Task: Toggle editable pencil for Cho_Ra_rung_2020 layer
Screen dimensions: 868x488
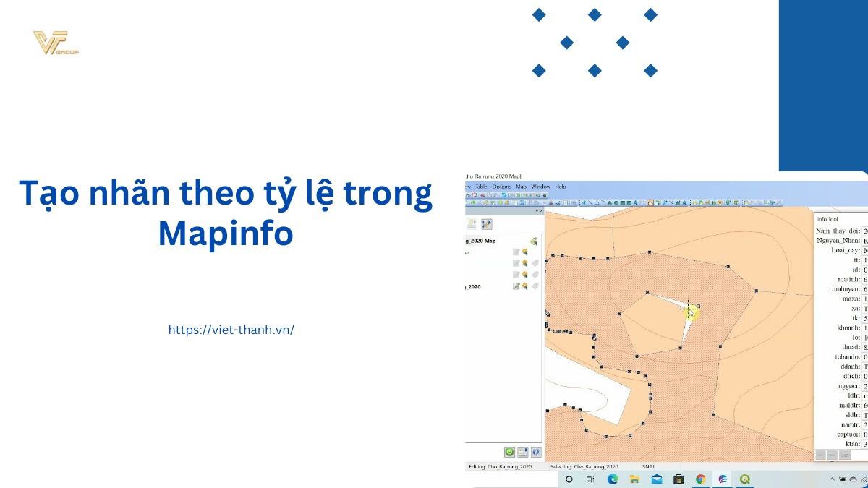Action: 516,286
